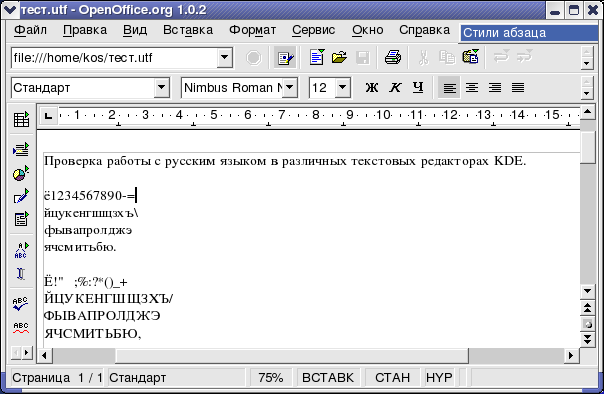Open the Окно menu
The height and width of the screenshot is (394, 604).
pos(367,30)
